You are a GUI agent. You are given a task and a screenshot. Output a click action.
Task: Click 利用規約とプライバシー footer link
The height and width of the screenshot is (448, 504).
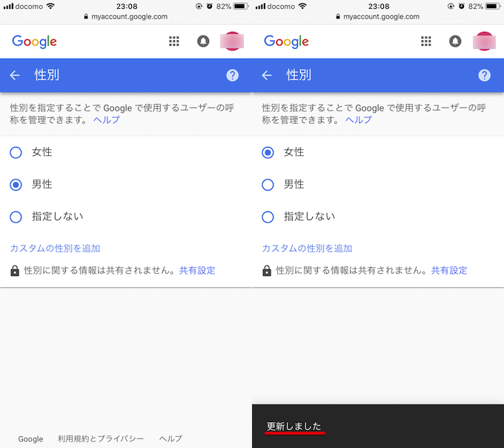101,439
